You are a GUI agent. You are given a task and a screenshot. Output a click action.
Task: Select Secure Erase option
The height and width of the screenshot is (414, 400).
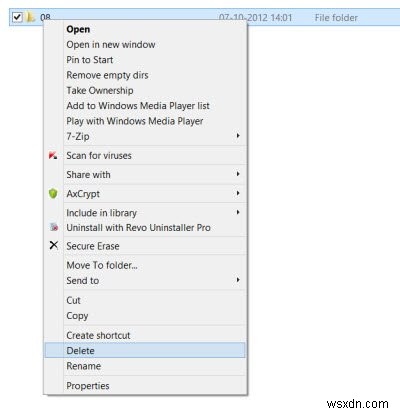(x=145, y=246)
